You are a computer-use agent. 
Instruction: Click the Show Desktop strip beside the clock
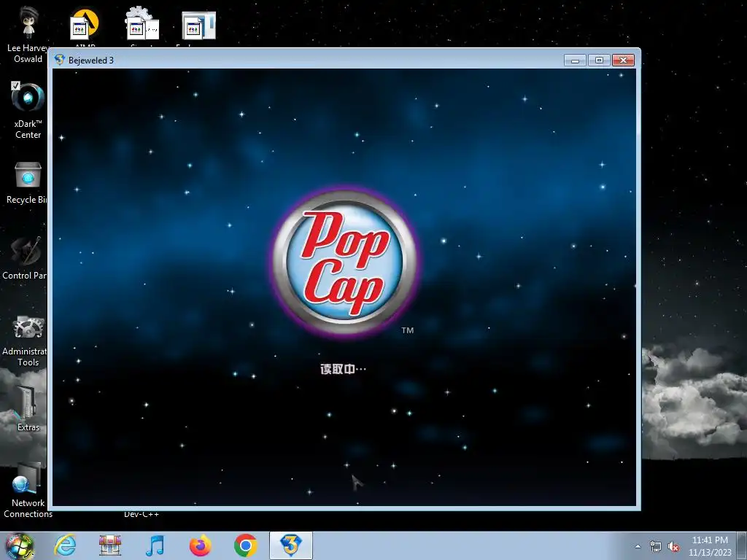point(742,545)
